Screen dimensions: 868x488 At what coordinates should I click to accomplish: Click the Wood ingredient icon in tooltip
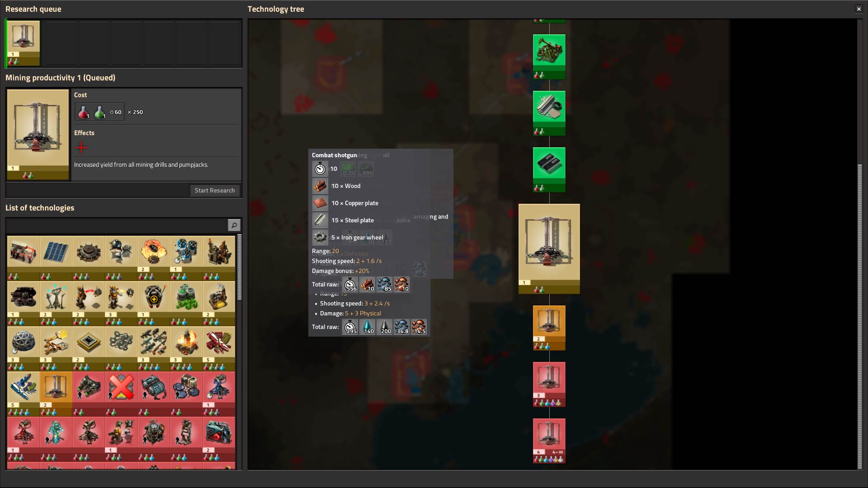(320, 186)
